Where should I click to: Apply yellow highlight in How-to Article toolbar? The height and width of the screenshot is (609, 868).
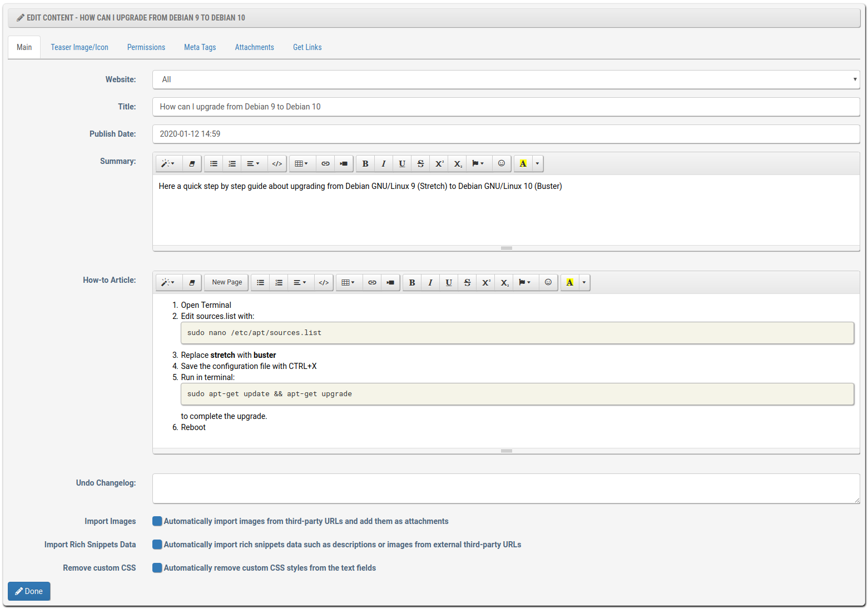coord(570,282)
